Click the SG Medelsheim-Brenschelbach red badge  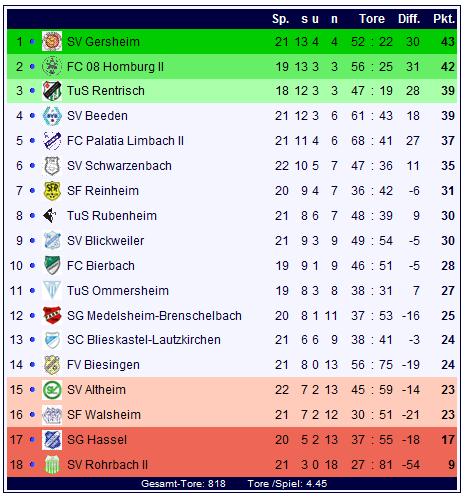click(52, 315)
